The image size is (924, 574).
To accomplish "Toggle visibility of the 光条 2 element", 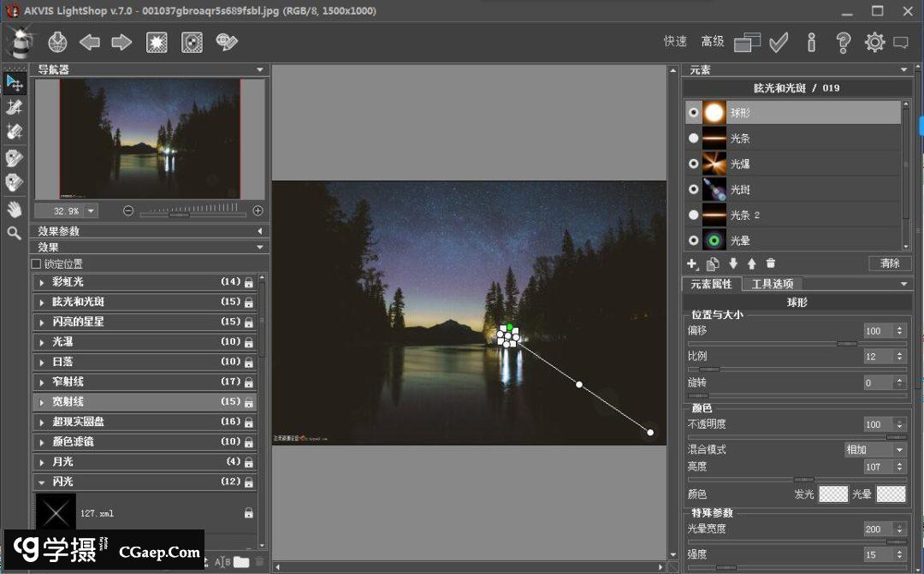I will [x=694, y=215].
